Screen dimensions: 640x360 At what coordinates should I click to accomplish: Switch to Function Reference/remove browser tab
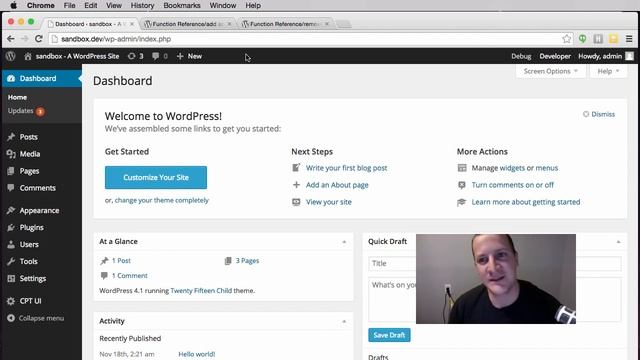click(285, 24)
